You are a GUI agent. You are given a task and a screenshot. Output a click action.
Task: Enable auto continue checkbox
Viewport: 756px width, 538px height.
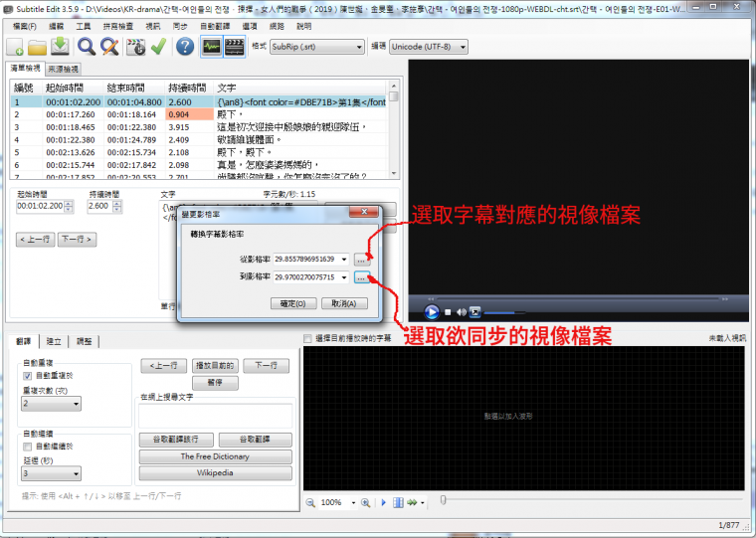(x=28, y=447)
